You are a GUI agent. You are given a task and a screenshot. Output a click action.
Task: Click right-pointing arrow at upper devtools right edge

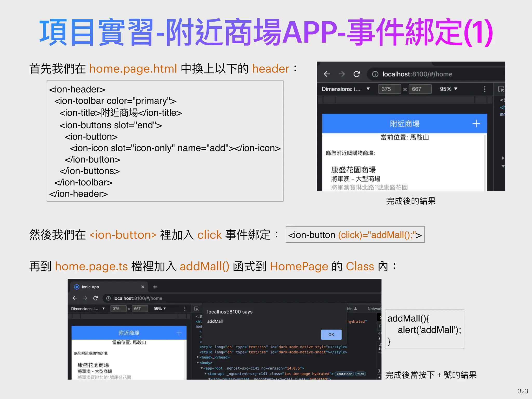pos(503,158)
